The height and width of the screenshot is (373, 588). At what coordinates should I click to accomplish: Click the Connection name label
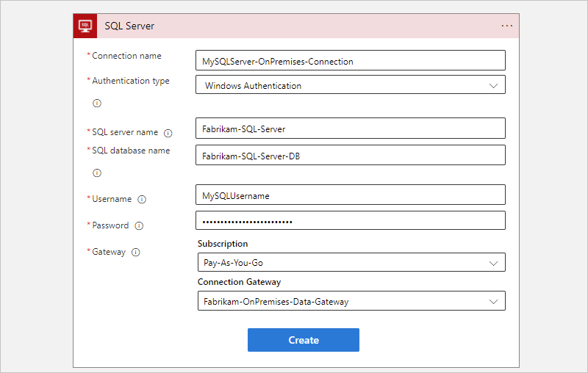click(126, 56)
